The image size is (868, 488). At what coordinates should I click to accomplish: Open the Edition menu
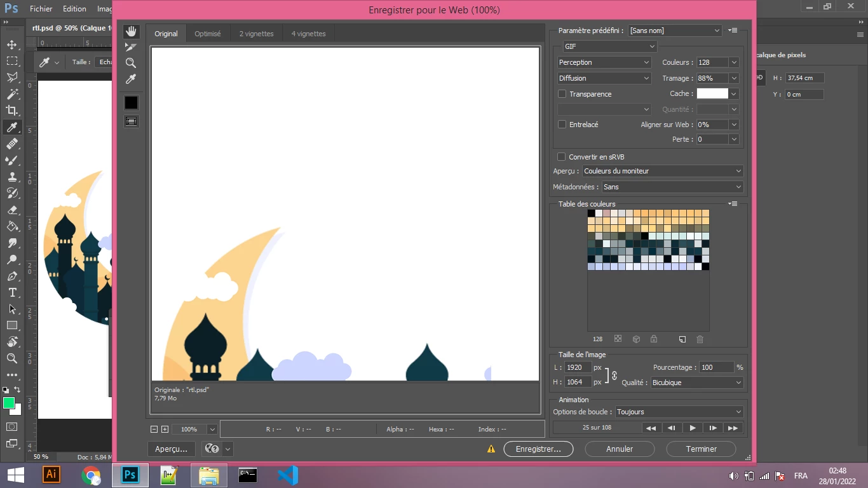[74, 9]
